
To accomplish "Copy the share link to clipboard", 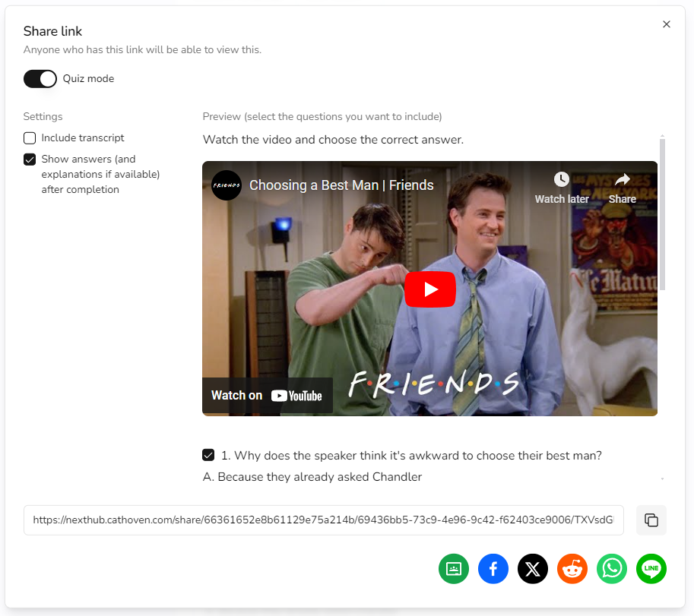I will click(651, 520).
